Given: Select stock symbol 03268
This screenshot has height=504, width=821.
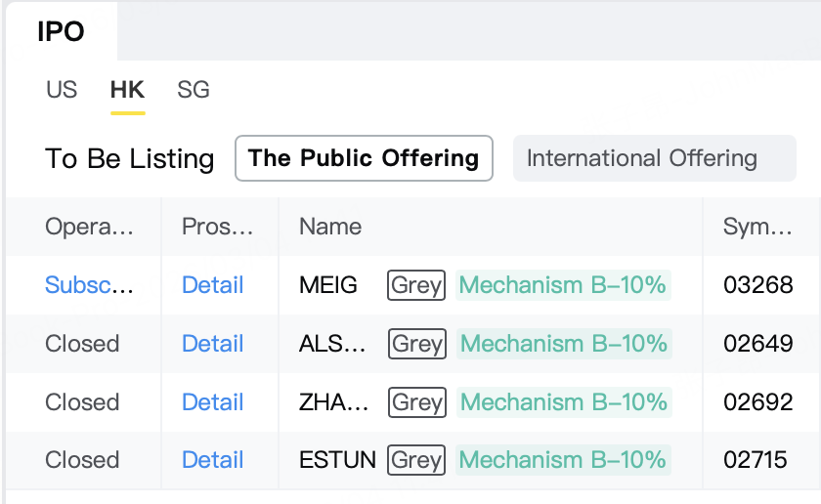Looking at the screenshot, I should 758,285.
